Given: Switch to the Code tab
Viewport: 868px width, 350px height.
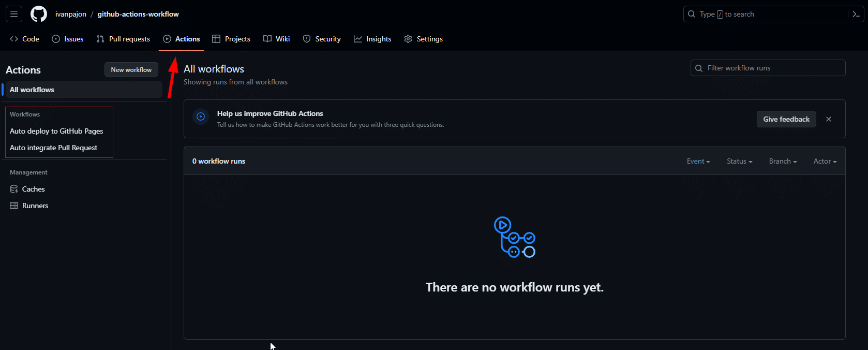Looking at the screenshot, I should [x=24, y=39].
